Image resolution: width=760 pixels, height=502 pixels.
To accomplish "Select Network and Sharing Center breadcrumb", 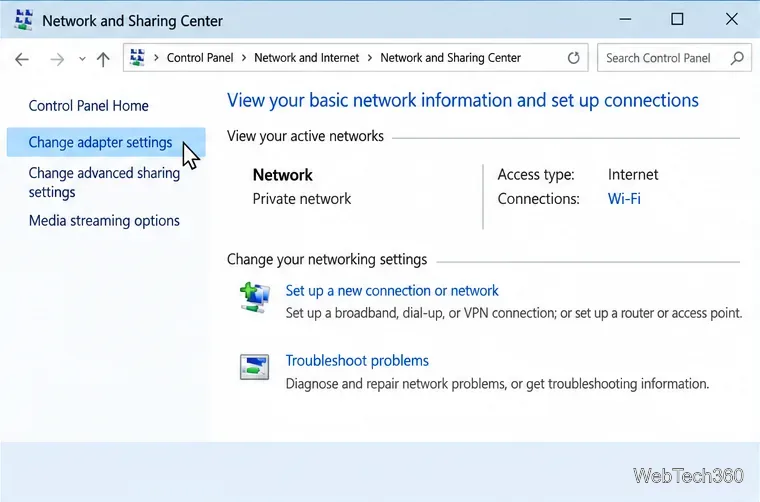I will pos(450,58).
